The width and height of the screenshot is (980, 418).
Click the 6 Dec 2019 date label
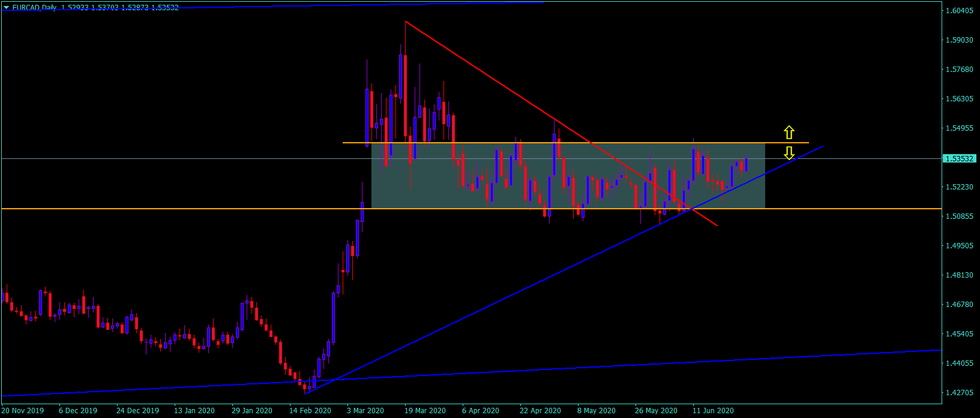click(78, 411)
